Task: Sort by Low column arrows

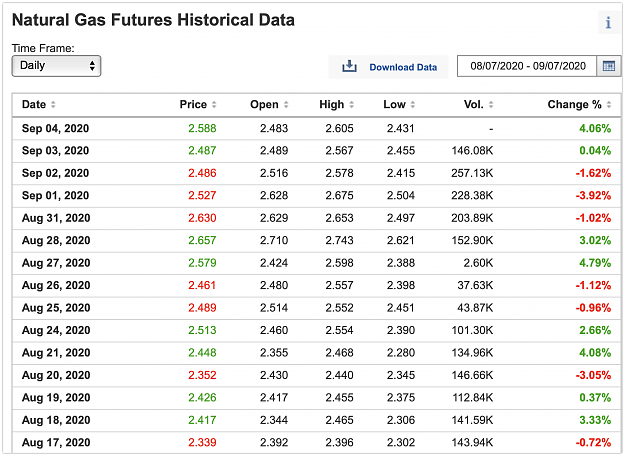Action: [413, 104]
